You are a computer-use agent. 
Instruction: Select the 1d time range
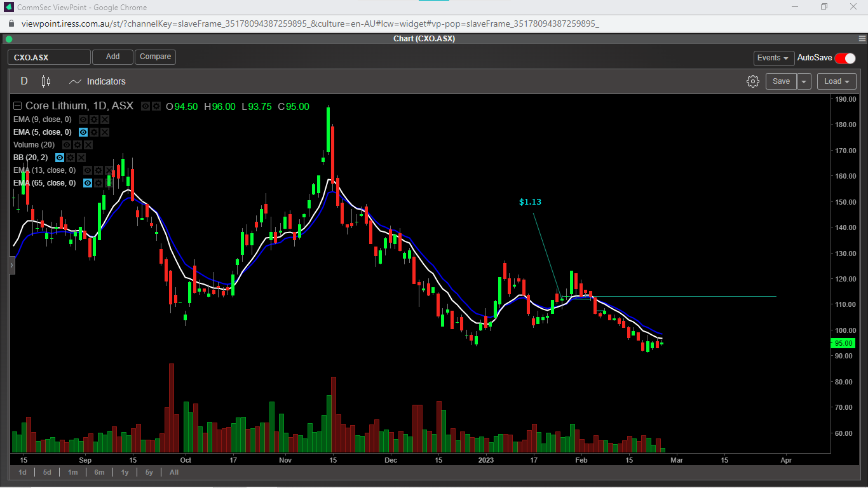click(x=22, y=472)
